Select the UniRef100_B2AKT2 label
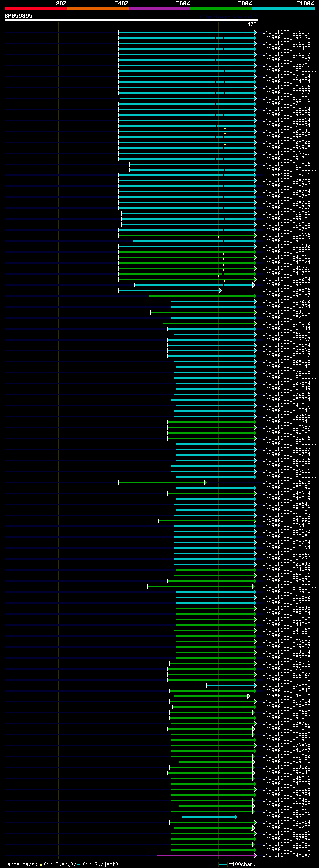Image resolution: width=319 pixels, height=868 pixels. click(286, 827)
